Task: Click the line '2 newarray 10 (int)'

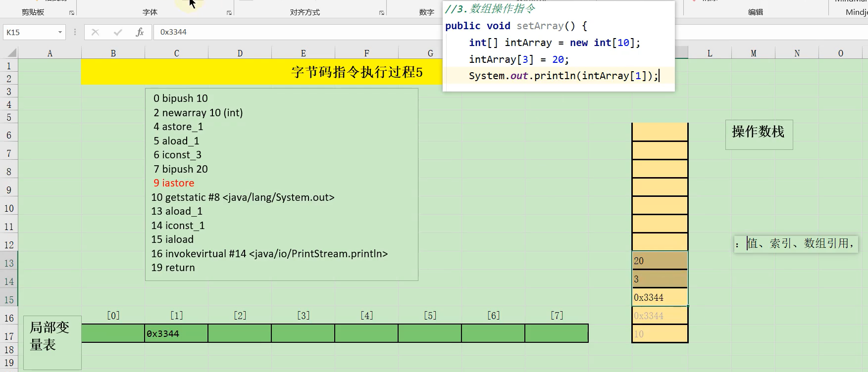Action: (198, 113)
